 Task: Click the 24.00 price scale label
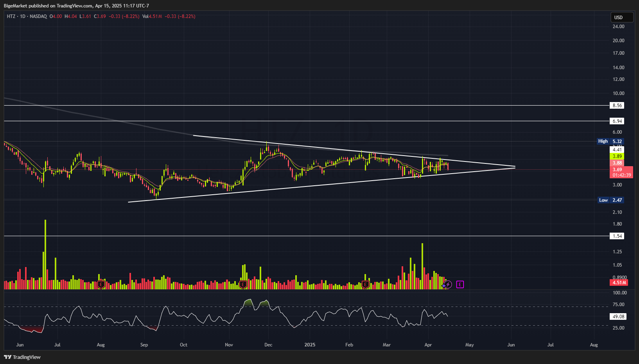coord(619,27)
